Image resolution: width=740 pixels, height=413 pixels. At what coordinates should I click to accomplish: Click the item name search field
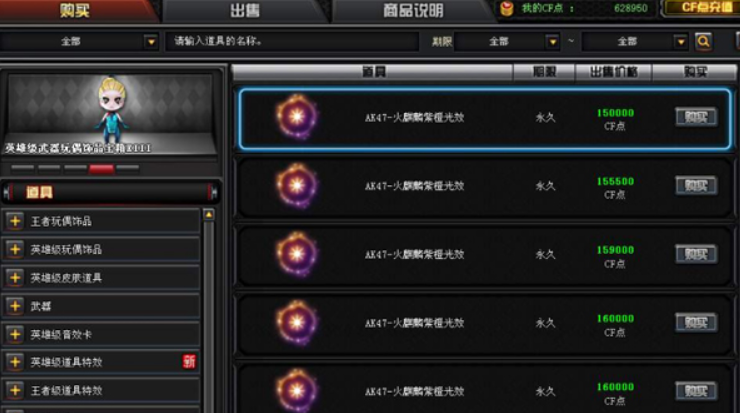pos(292,42)
